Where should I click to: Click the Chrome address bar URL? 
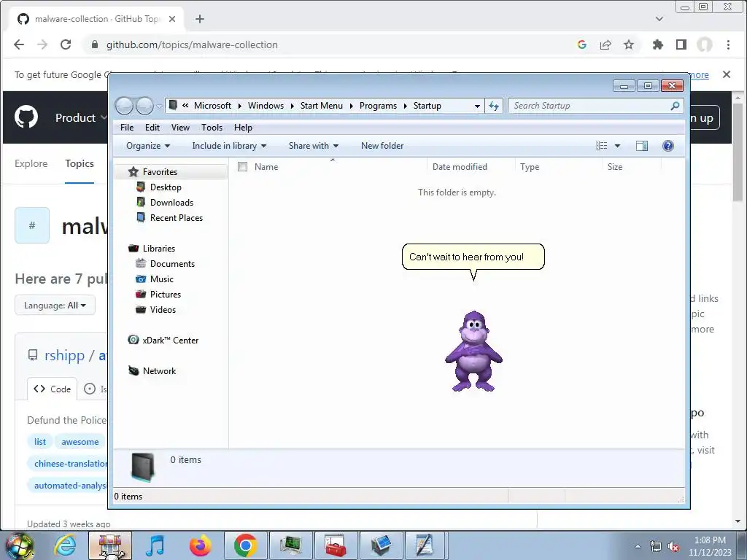click(x=192, y=44)
